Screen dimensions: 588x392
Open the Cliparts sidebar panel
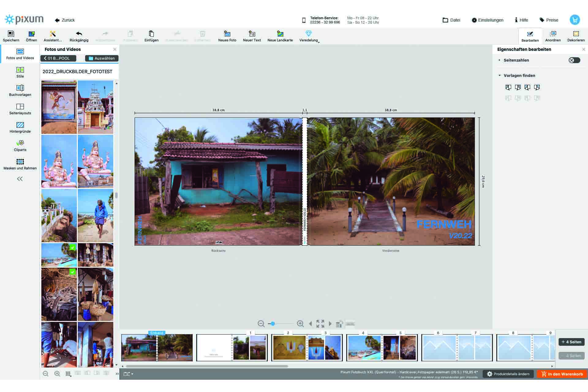click(x=20, y=146)
